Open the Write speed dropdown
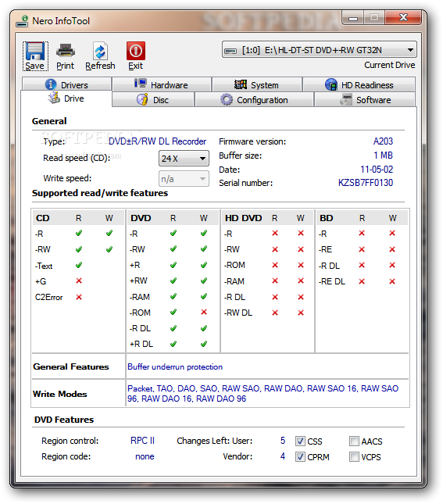Screen dimensions: 443x504 [184, 179]
